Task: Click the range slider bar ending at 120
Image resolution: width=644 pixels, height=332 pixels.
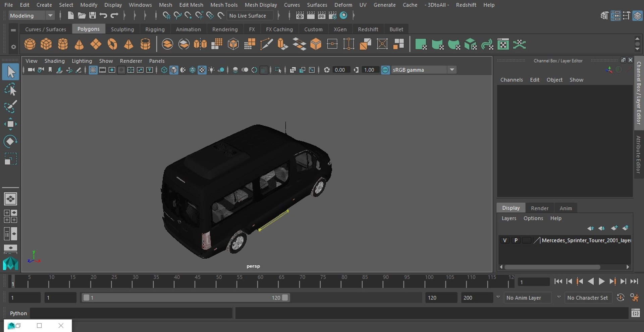Action: click(185, 297)
